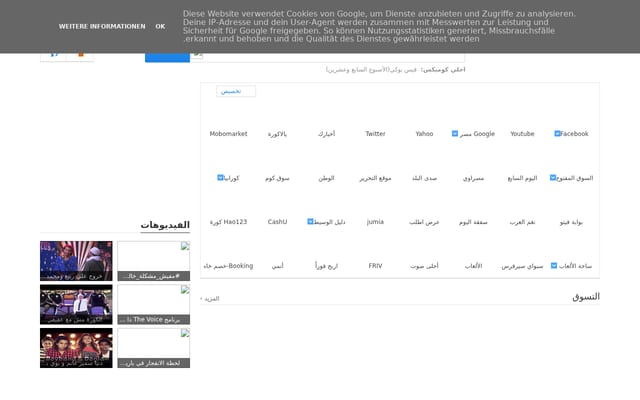Open the أنمي link

click(x=277, y=266)
